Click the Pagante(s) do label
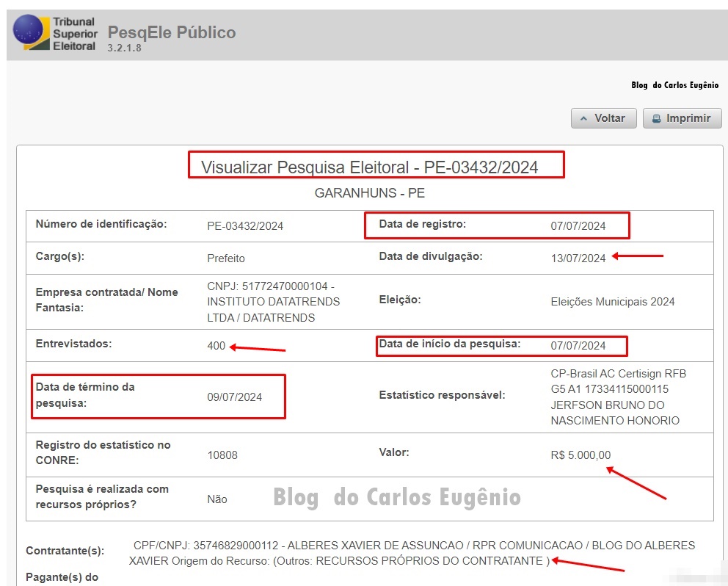728x586 pixels. (62, 577)
